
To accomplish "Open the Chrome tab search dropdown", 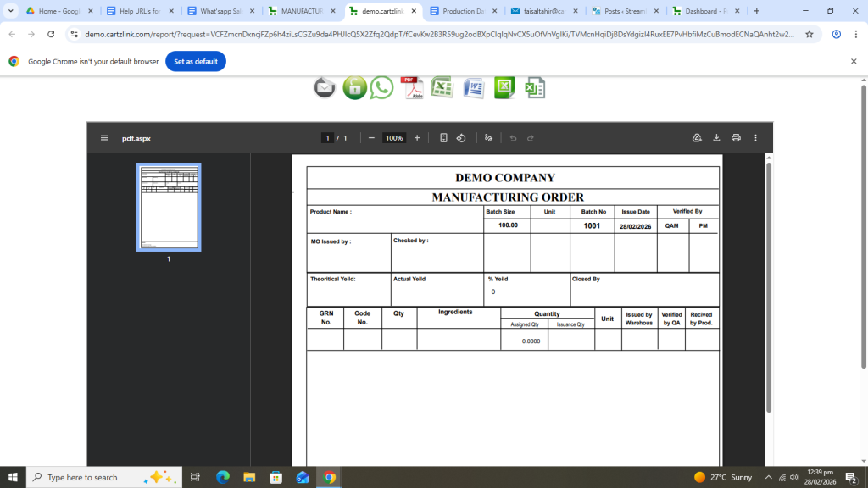I will coord(11,11).
